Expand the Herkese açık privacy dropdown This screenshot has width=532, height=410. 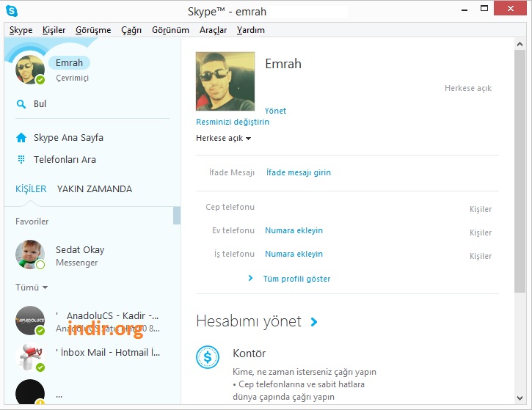(x=223, y=138)
